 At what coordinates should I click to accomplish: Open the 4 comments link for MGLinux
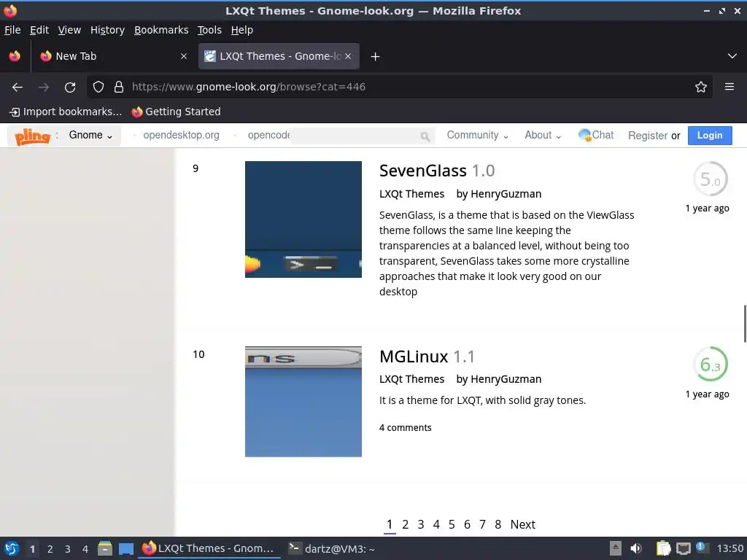(x=406, y=427)
